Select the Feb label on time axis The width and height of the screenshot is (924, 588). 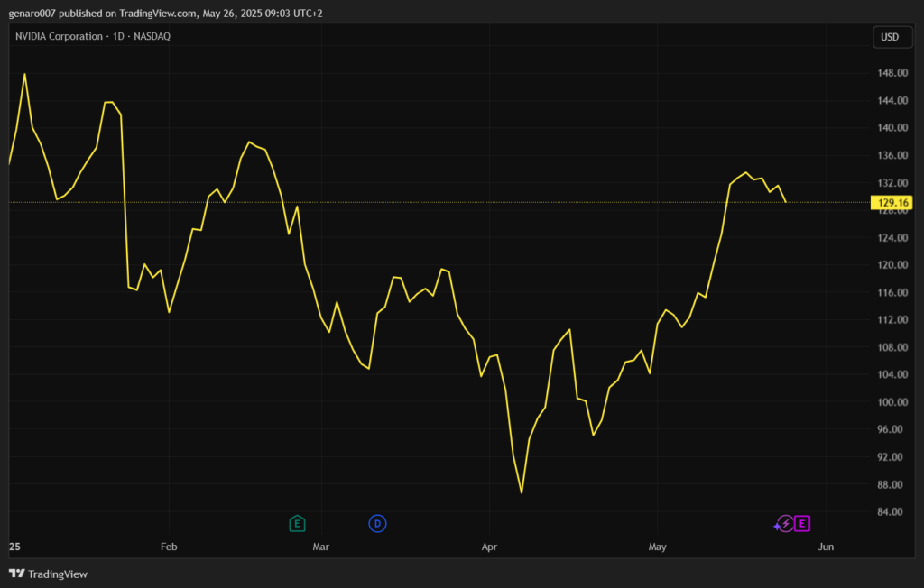pyautogui.click(x=169, y=547)
